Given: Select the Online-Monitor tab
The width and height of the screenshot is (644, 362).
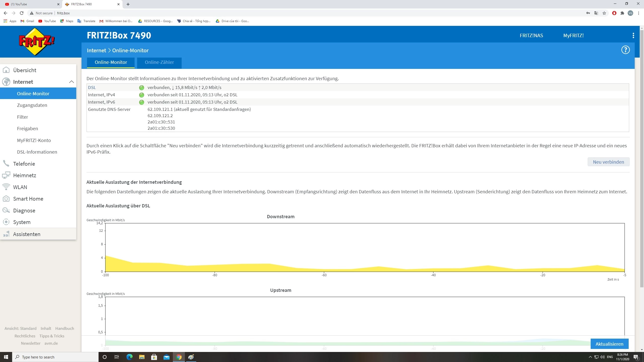Looking at the screenshot, I should pos(111,62).
